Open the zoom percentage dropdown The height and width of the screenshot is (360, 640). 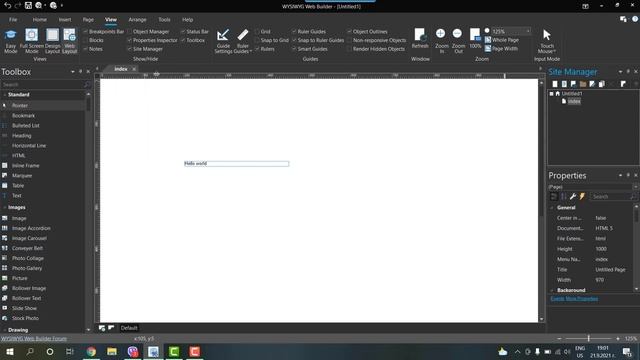(x=528, y=31)
